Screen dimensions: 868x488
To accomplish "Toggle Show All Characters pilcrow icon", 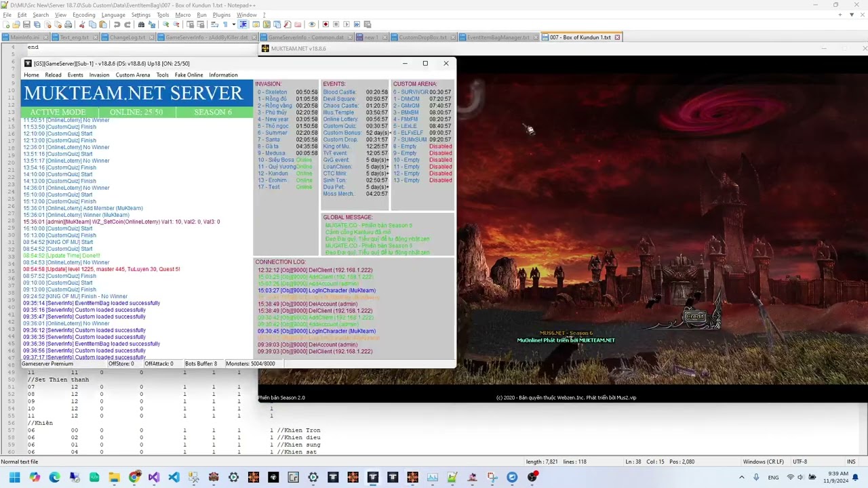I will (x=224, y=24).
